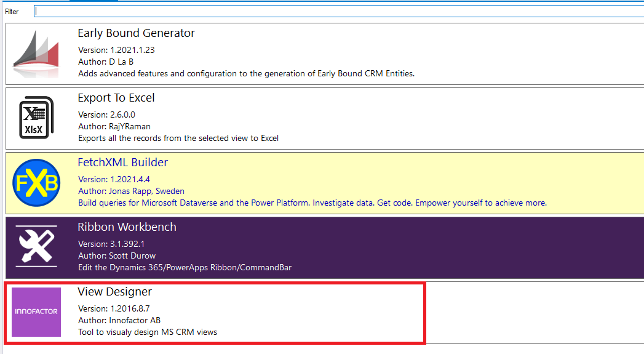This screenshot has height=354, width=644.
Task: Click 'Version: 1.2021.4.4' text
Action: click(x=114, y=179)
